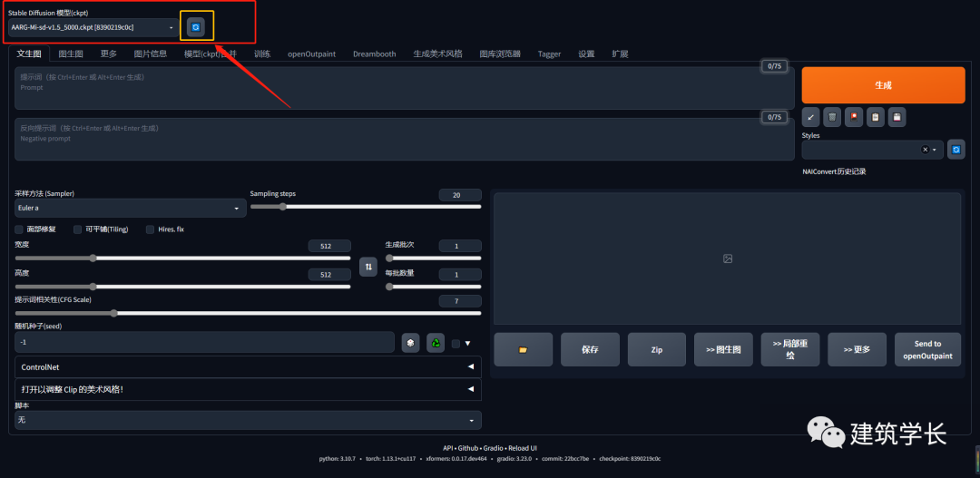Clear the Styles selection with the X

pos(925,150)
